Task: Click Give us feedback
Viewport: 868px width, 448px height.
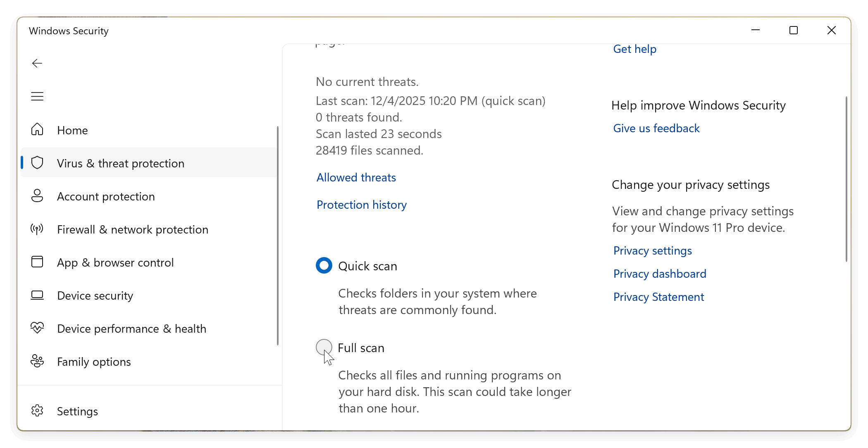Action: click(656, 128)
